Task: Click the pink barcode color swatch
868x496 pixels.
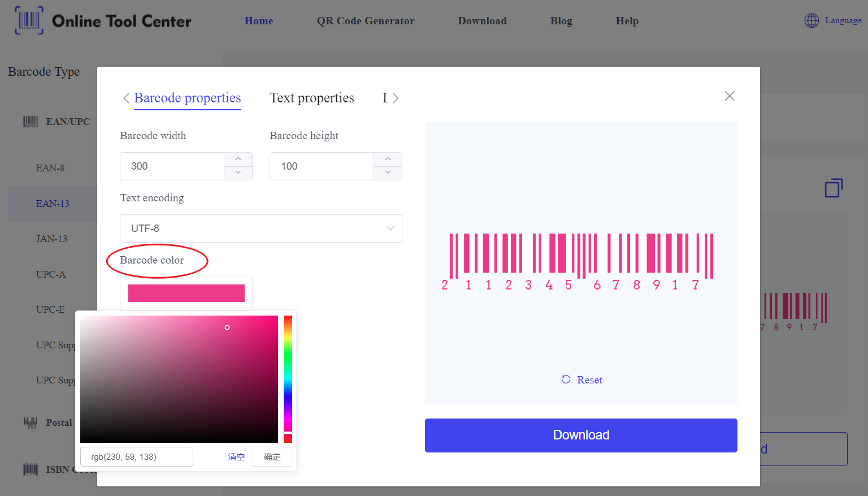Action: (x=186, y=294)
